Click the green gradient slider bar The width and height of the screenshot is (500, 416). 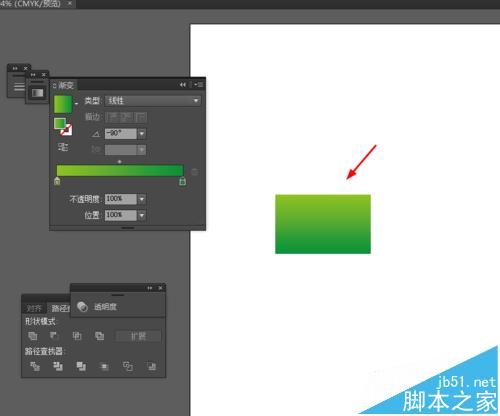point(120,170)
